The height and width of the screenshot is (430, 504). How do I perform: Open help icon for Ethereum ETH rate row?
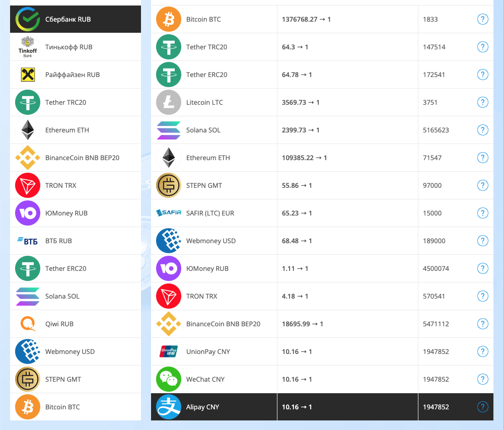[x=482, y=158]
